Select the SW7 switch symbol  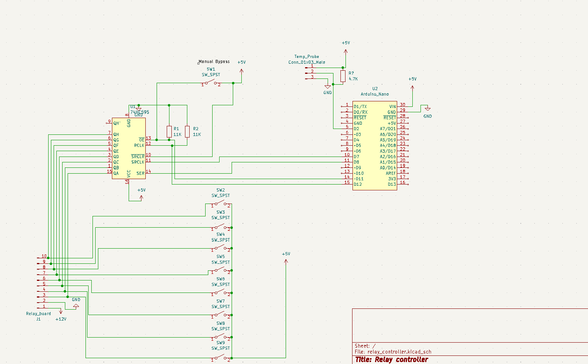pos(221,314)
